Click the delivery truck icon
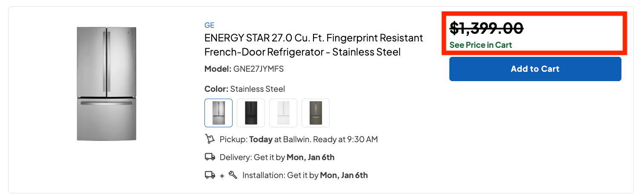 click(210, 157)
